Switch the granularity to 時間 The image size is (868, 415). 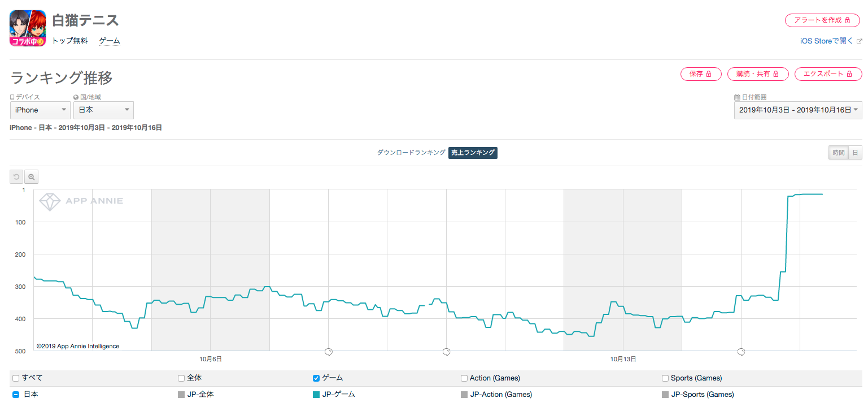[x=838, y=152]
